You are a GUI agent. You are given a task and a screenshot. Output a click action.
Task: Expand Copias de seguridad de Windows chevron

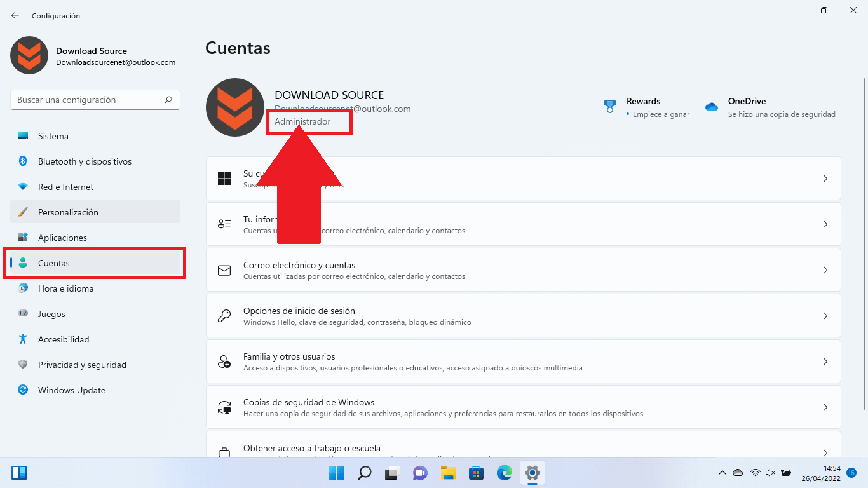[x=825, y=407]
